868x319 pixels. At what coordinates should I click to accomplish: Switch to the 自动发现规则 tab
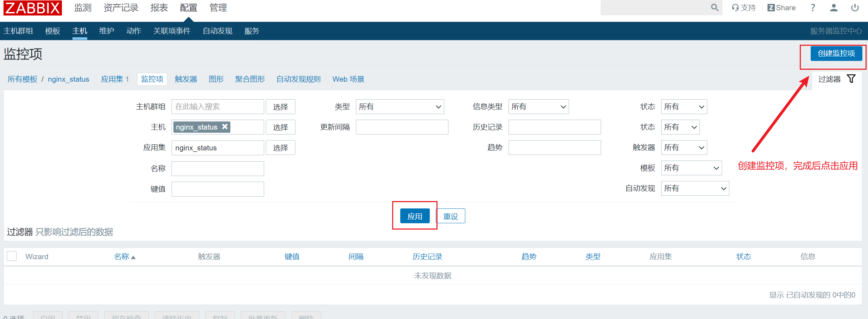click(x=299, y=79)
